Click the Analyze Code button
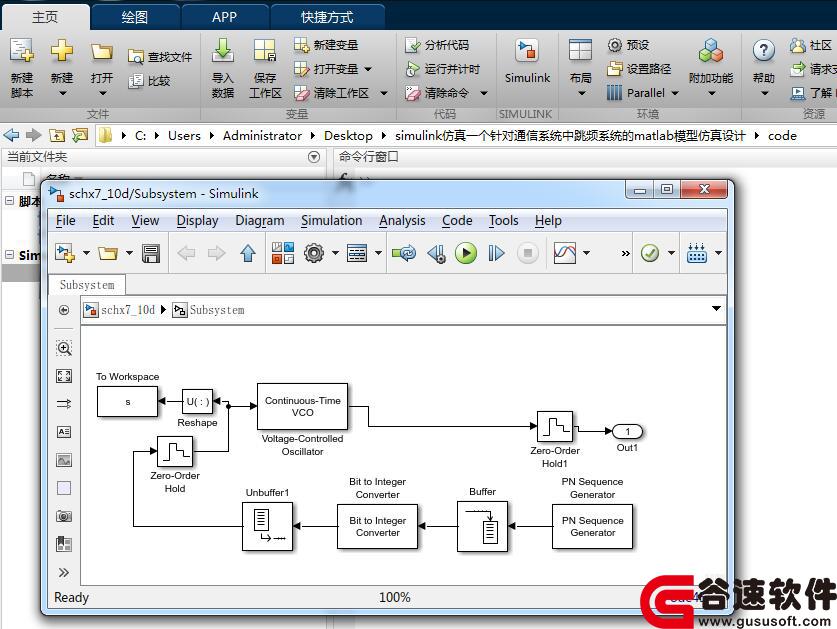 click(437, 45)
